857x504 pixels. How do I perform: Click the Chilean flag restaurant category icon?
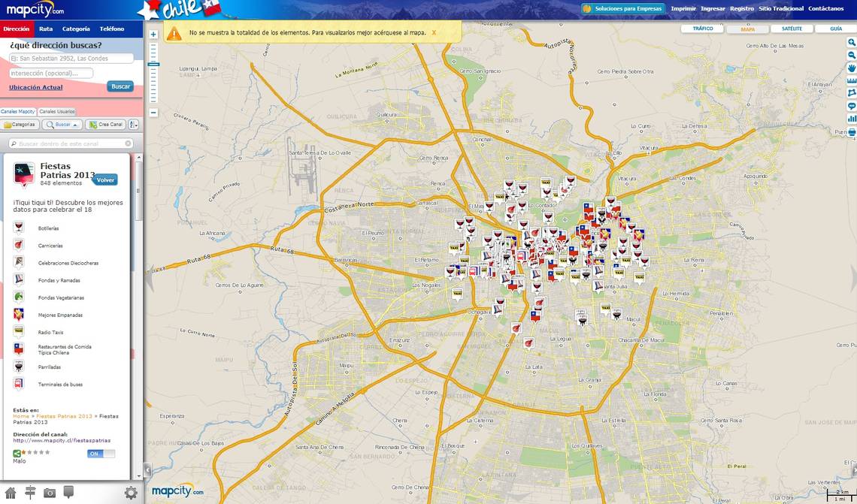point(19,349)
